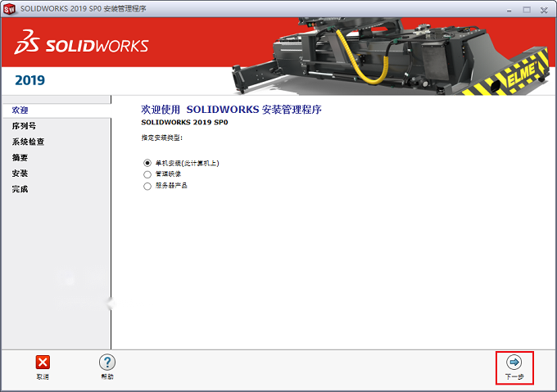Open the 安装 step in sidebar

click(20, 173)
